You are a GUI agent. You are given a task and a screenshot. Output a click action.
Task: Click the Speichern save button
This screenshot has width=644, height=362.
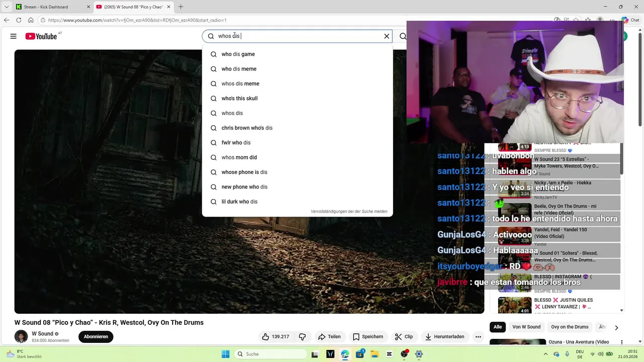[368, 337]
